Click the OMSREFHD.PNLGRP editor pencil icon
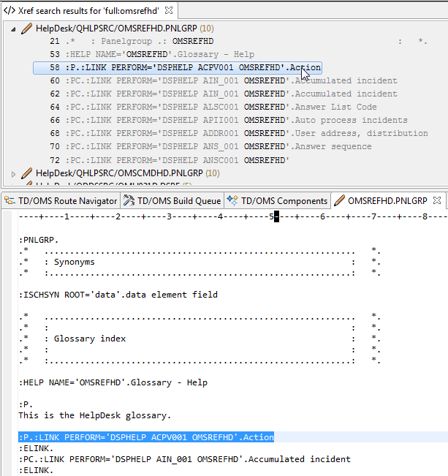 tap(340, 200)
